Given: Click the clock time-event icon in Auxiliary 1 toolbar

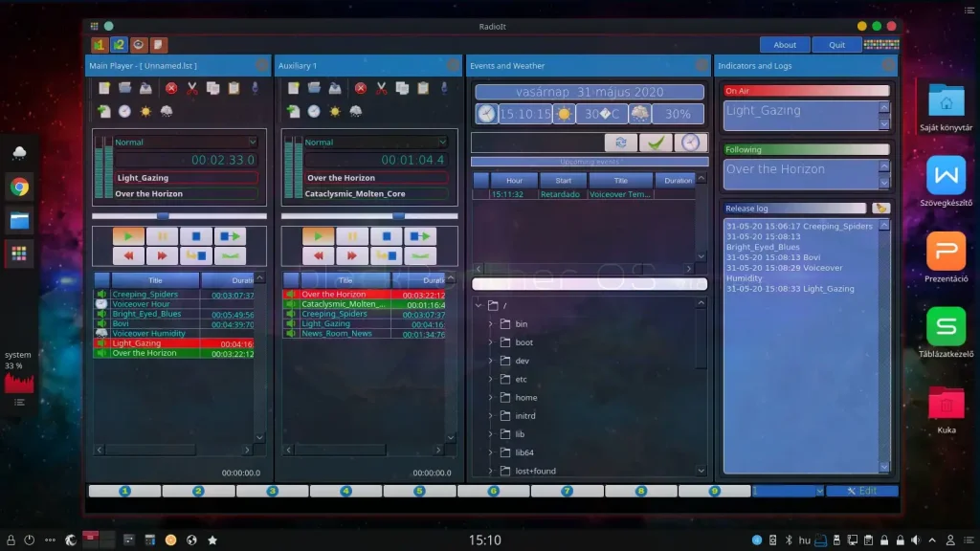Looking at the screenshot, I should point(314,111).
